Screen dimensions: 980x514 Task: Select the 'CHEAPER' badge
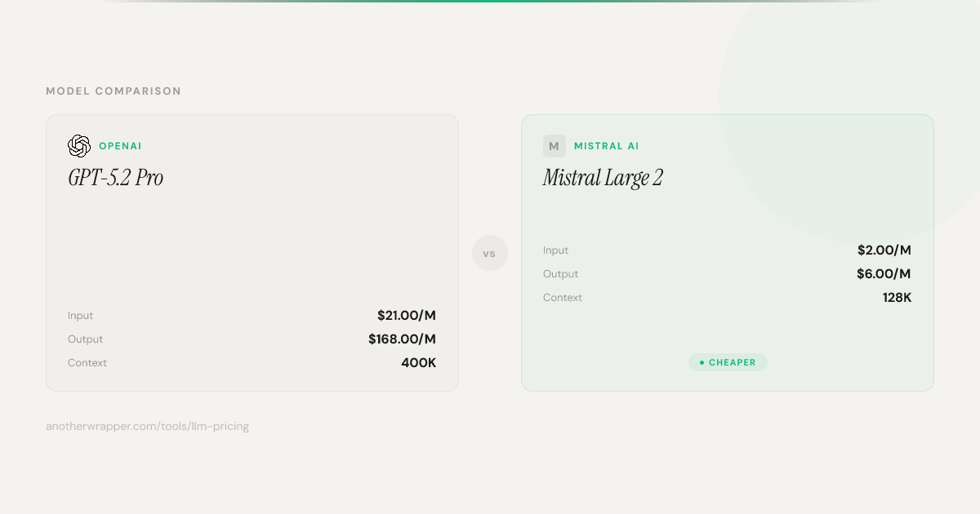pyautogui.click(x=728, y=362)
